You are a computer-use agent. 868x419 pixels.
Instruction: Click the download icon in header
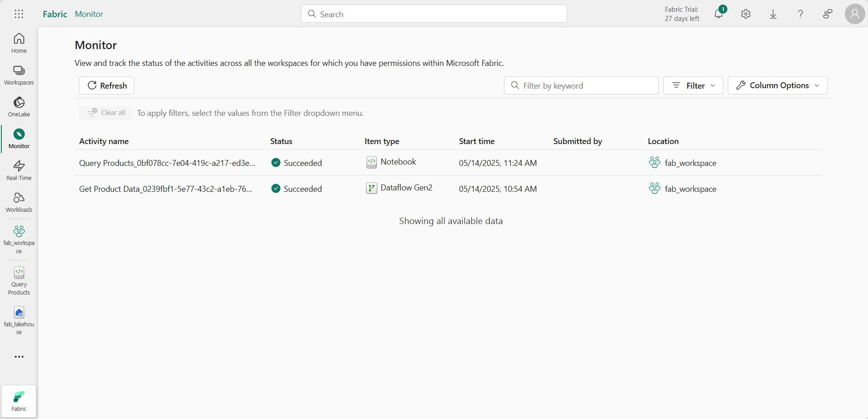pos(773,14)
